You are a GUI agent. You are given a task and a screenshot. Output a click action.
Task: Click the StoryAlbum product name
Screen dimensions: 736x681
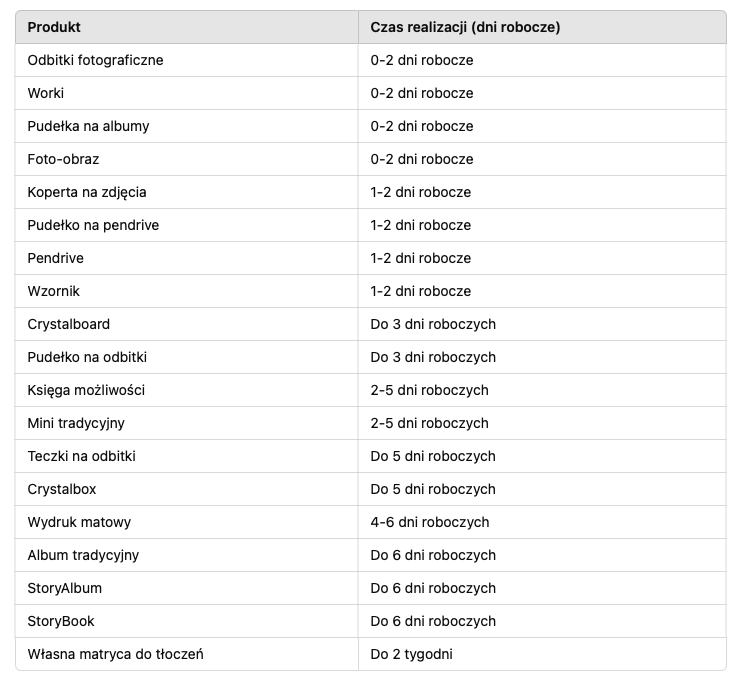65,588
